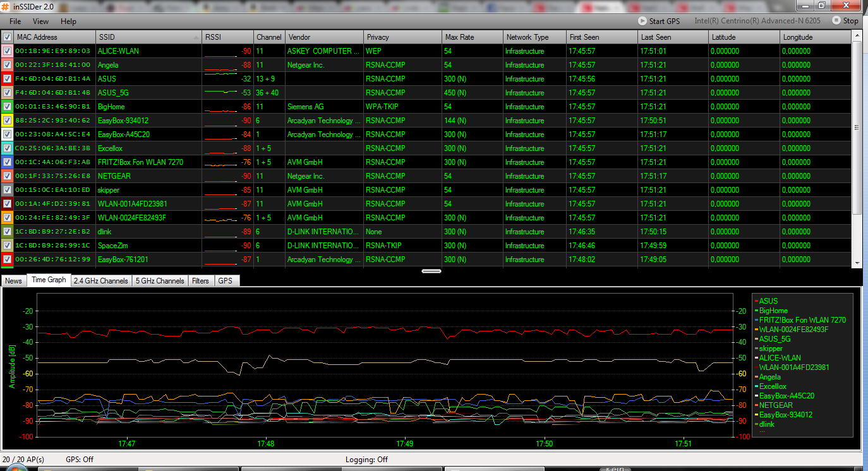Open the View menu
The image size is (868, 471).
[x=40, y=21]
